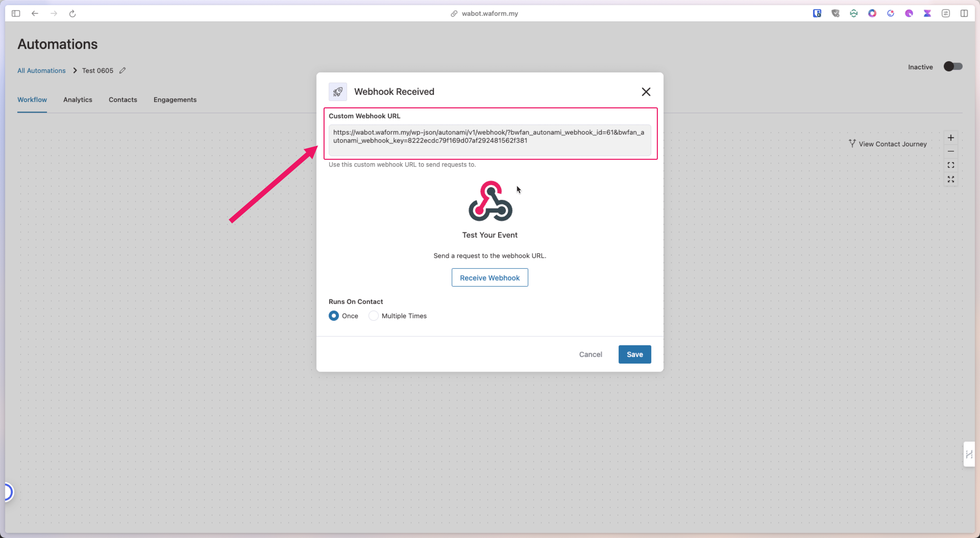Click the breadcrumb home All Automations icon
The image size is (980, 538).
click(41, 70)
